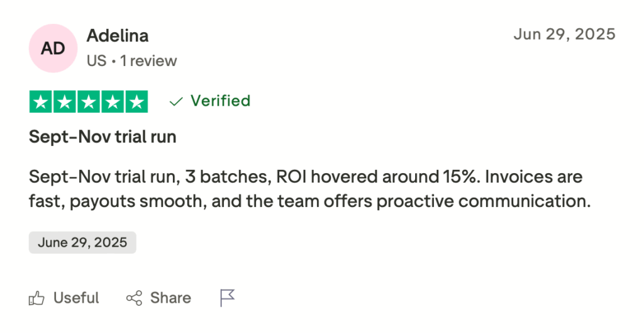The height and width of the screenshot is (333, 644).
Task: Click the "Useful" button label
Action: coord(76,298)
